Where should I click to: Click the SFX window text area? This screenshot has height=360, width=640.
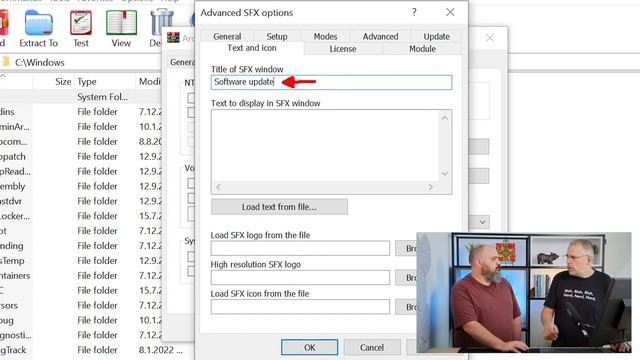[x=325, y=146]
